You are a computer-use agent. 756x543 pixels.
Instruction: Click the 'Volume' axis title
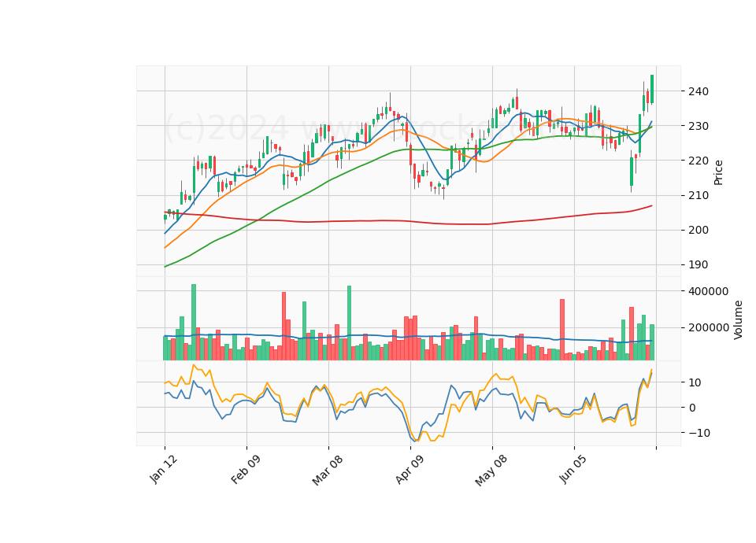point(738,320)
